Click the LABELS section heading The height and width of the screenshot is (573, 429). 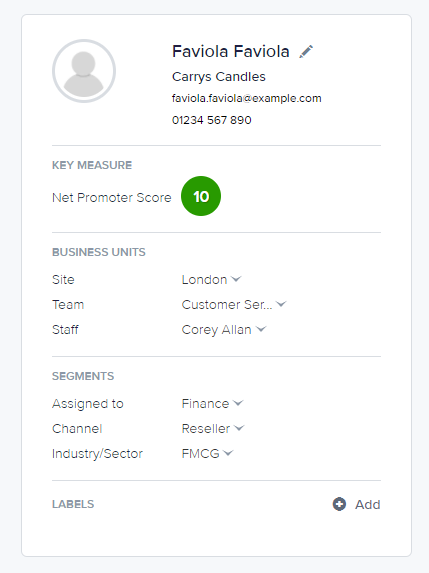pos(73,504)
